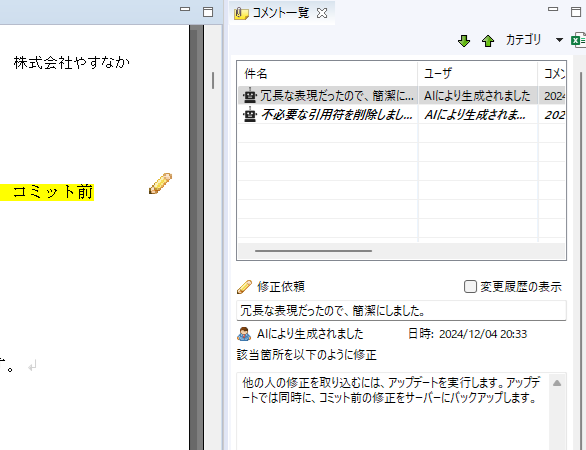This screenshot has width=586, height=450.
Task: Click the green up arrow previous comment icon
Action: pyautogui.click(x=488, y=41)
